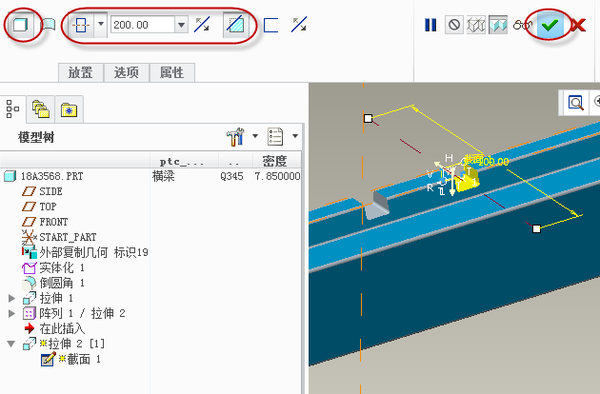
Task: Choose the symmetric depth option icon
Action: click(x=81, y=25)
